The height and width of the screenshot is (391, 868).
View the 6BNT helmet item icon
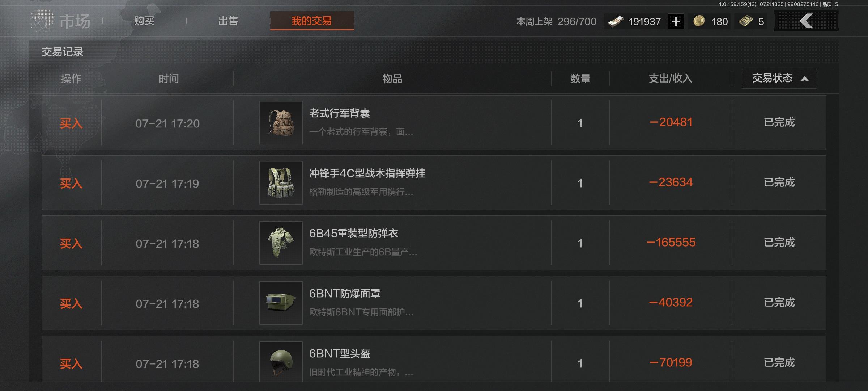click(281, 362)
